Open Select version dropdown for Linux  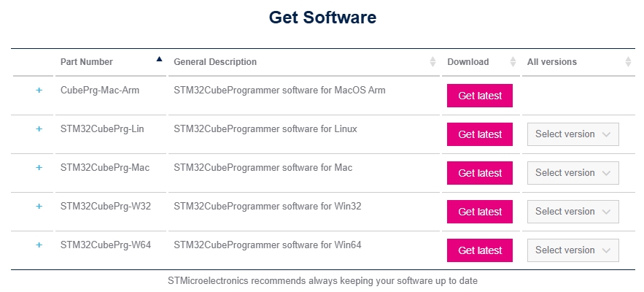pyautogui.click(x=573, y=134)
